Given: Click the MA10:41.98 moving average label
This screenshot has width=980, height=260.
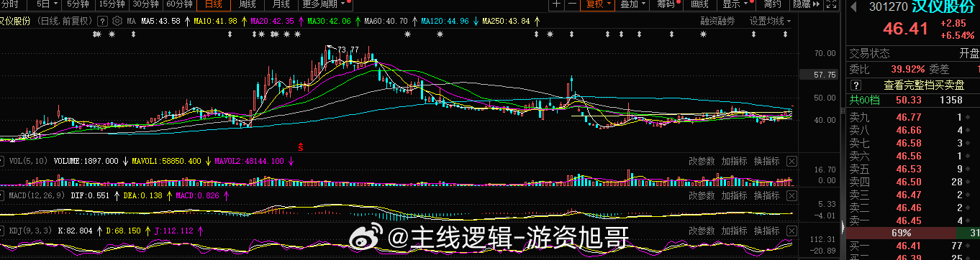Looking at the screenshot, I should click(216, 21).
